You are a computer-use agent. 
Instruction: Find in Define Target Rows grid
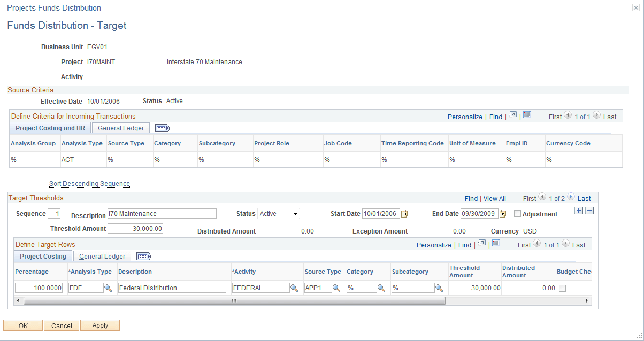(x=465, y=245)
